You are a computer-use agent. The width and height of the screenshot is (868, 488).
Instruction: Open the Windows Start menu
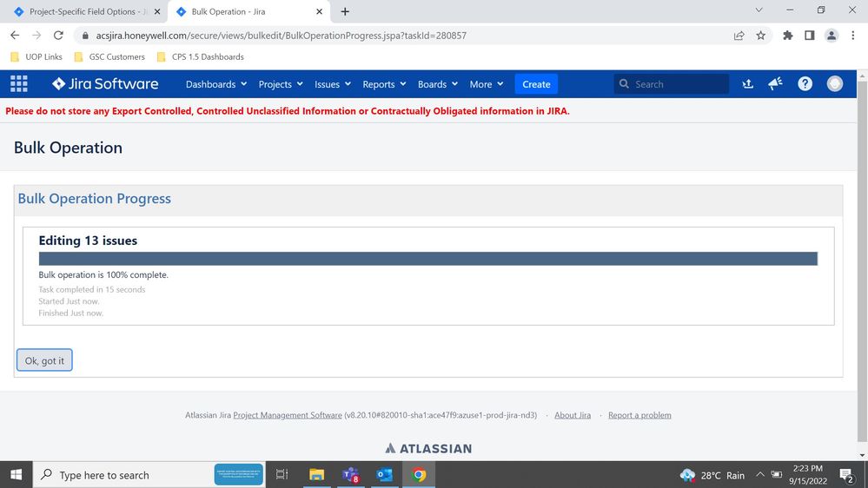[16, 475]
